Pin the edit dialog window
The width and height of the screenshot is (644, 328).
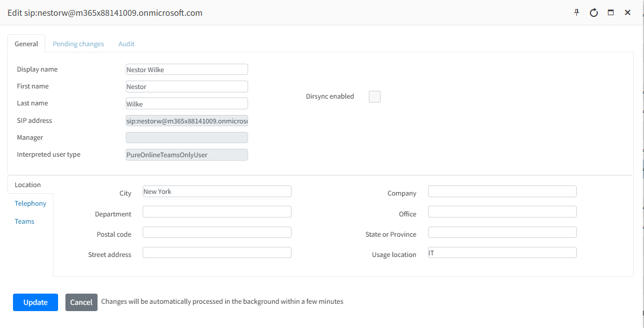point(576,12)
